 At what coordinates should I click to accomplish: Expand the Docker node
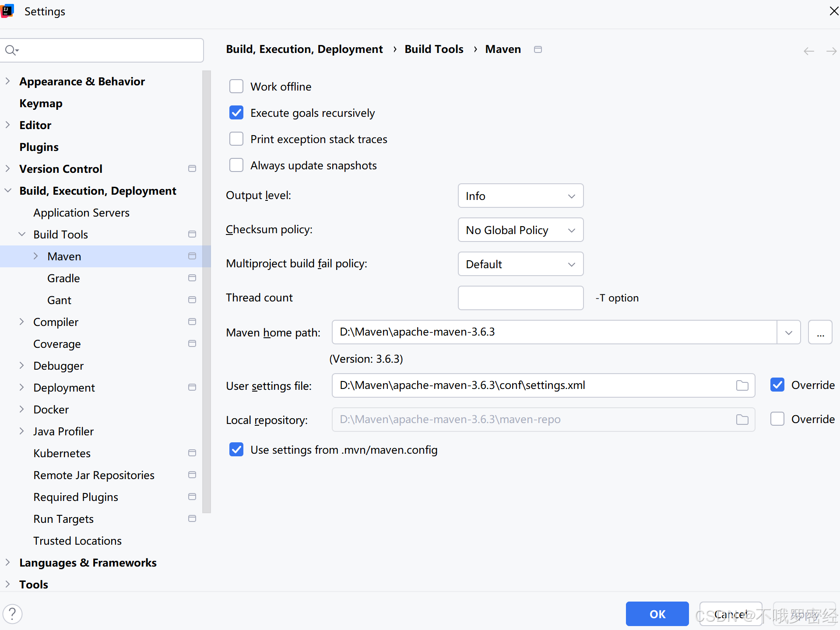tap(21, 409)
